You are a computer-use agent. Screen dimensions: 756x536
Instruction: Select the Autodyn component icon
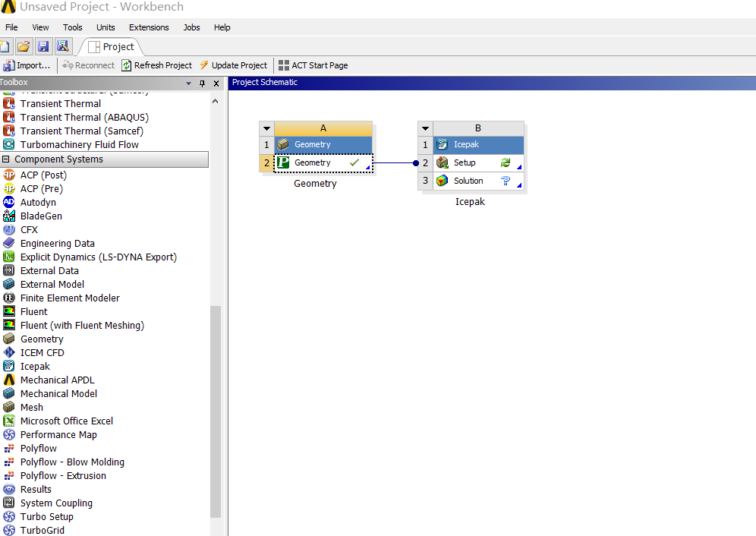[x=9, y=203]
